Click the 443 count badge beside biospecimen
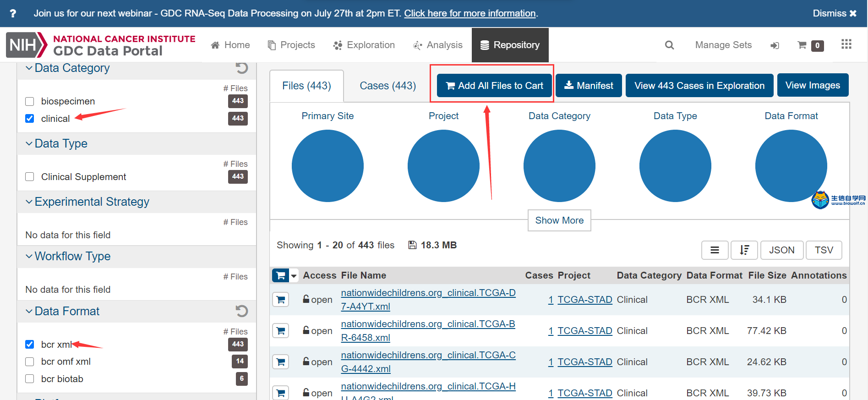868x400 pixels. (x=238, y=101)
